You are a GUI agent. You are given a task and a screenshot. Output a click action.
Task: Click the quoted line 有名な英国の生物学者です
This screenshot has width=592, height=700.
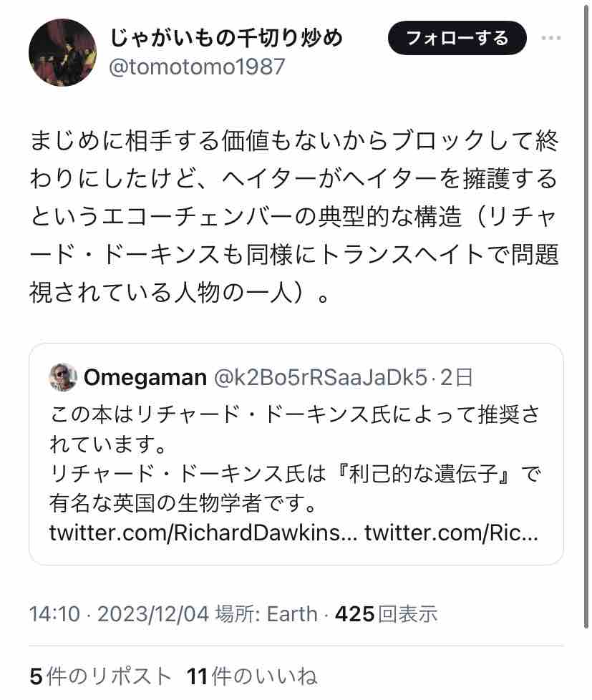click(x=183, y=504)
